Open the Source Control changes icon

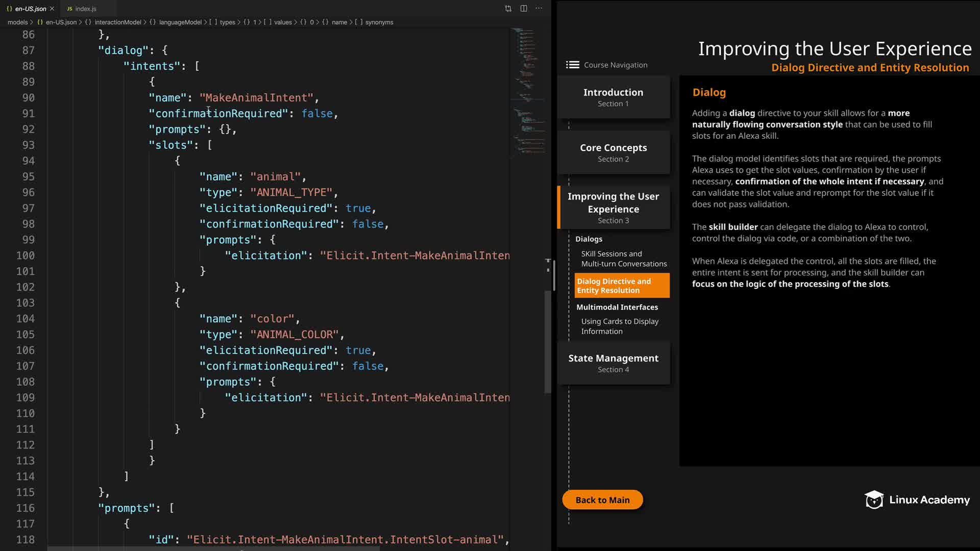click(508, 9)
